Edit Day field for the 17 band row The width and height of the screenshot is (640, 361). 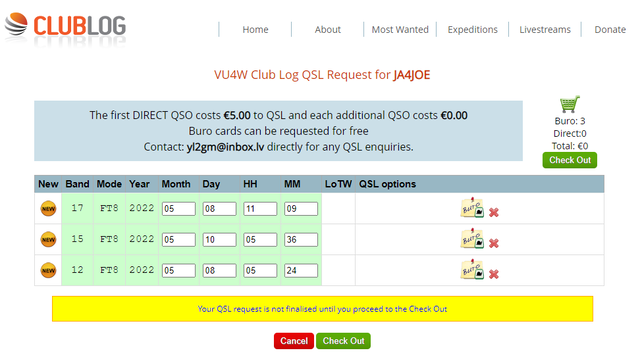(x=220, y=209)
